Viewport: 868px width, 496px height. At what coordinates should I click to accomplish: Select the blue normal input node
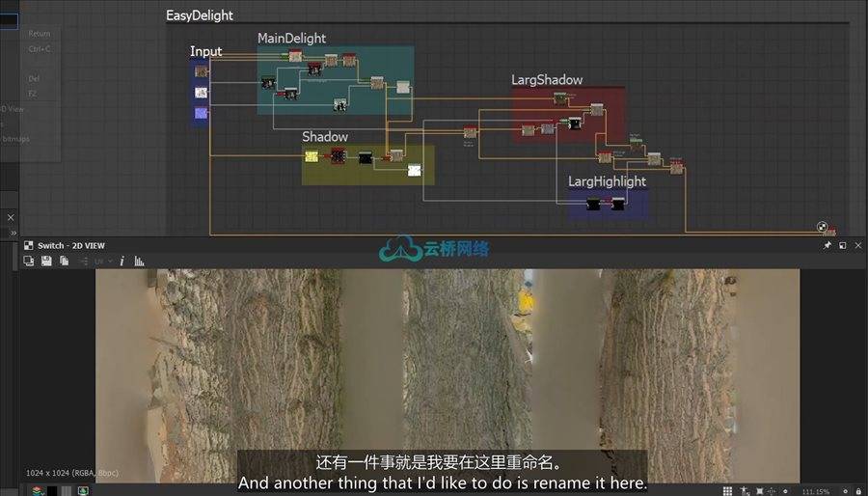[202, 113]
